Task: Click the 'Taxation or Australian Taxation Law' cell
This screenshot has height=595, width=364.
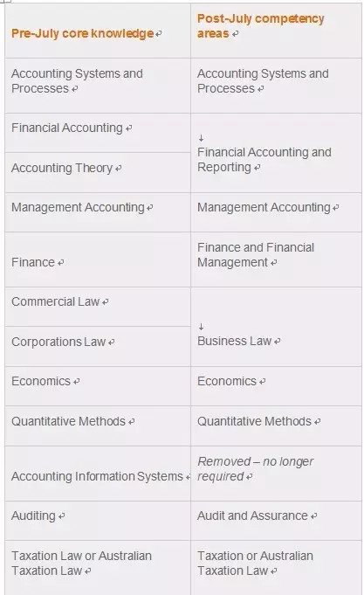Action: [277, 568]
